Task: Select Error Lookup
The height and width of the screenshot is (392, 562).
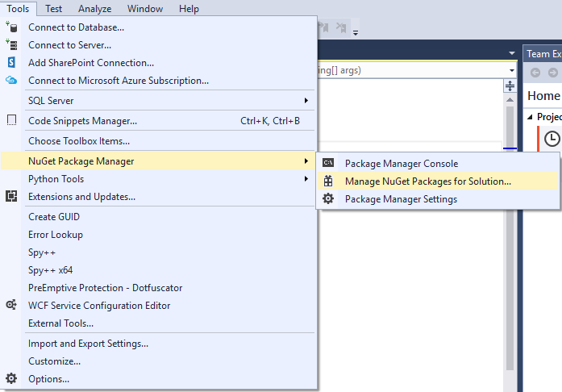Action: (x=158, y=235)
